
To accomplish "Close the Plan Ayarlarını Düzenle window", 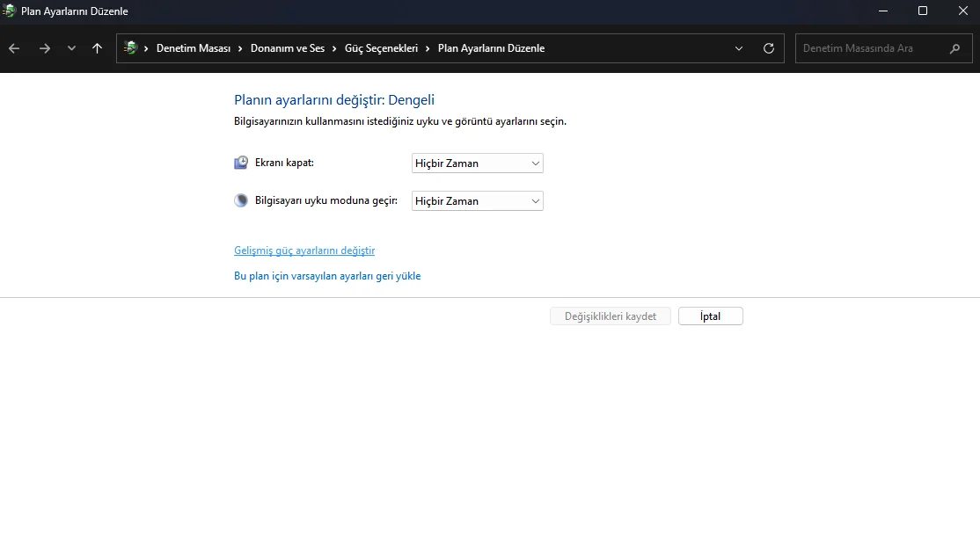I will pyautogui.click(x=963, y=11).
